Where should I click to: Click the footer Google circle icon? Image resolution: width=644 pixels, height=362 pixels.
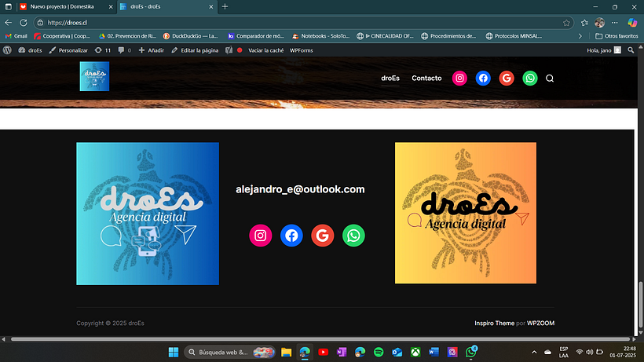click(x=323, y=235)
